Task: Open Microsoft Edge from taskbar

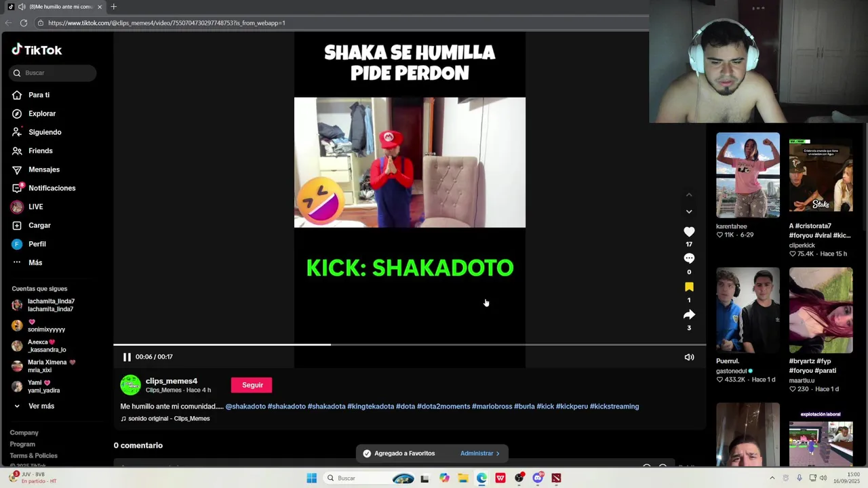Action: coord(481,478)
